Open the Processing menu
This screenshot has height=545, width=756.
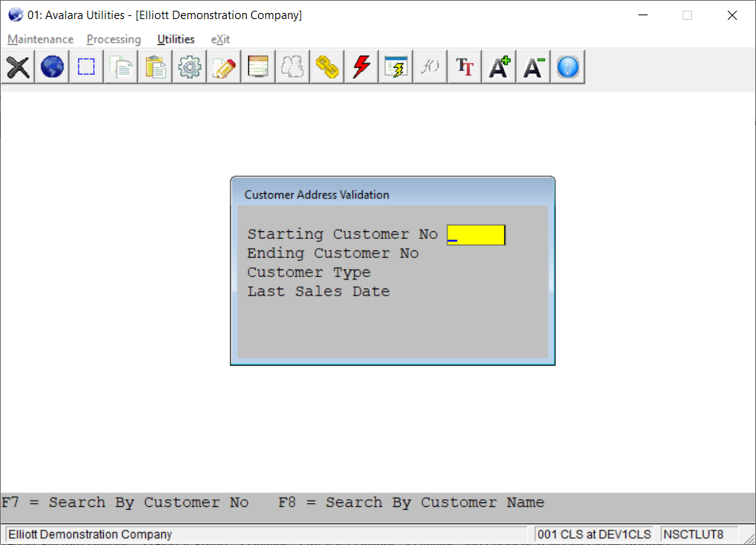click(114, 39)
